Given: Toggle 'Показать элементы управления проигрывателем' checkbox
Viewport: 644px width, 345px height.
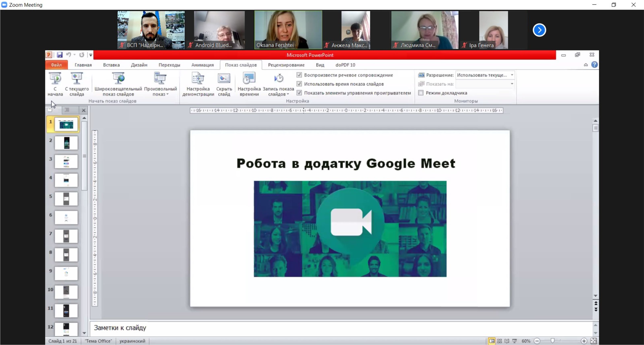Looking at the screenshot, I should point(299,93).
